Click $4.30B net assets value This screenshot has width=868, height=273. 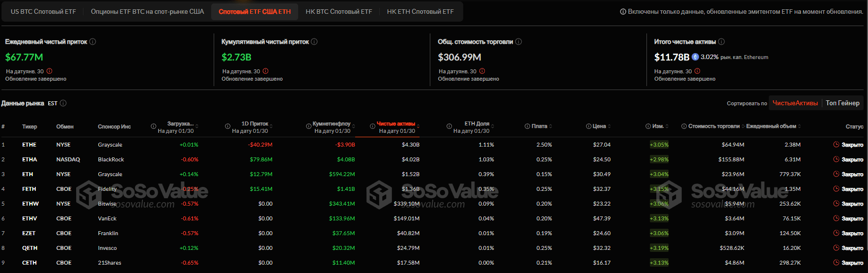click(x=411, y=145)
